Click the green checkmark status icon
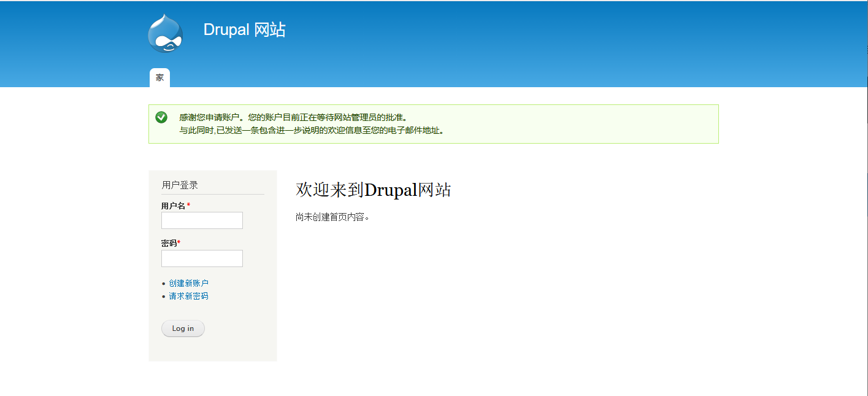 [161, 117]
